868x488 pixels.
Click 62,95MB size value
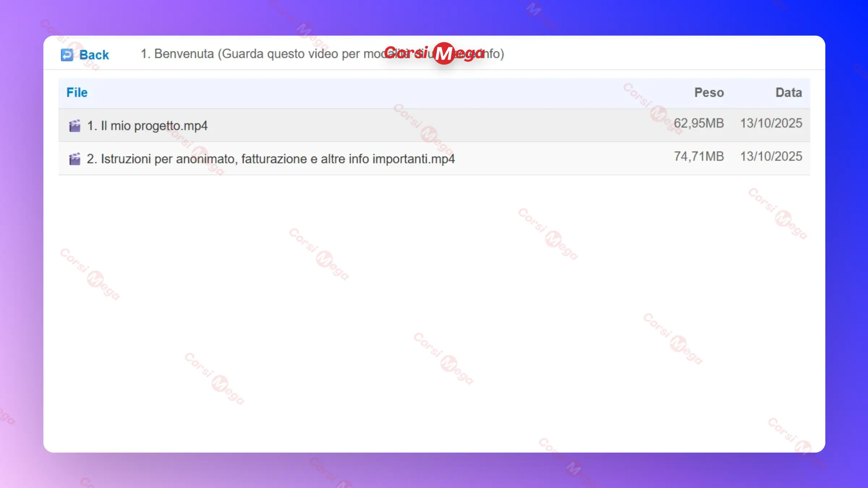pos(698,123)
